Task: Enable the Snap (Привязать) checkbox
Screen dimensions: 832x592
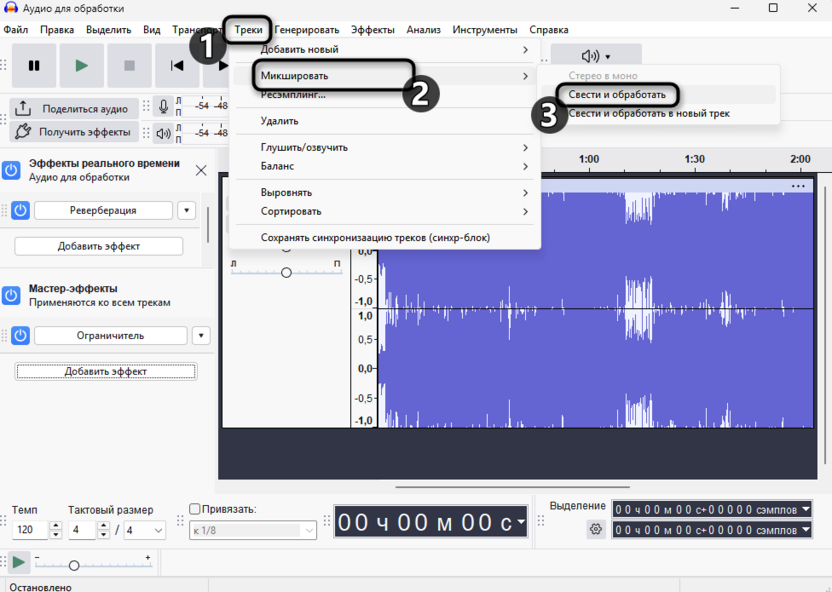Action: (x=195, y=509)
